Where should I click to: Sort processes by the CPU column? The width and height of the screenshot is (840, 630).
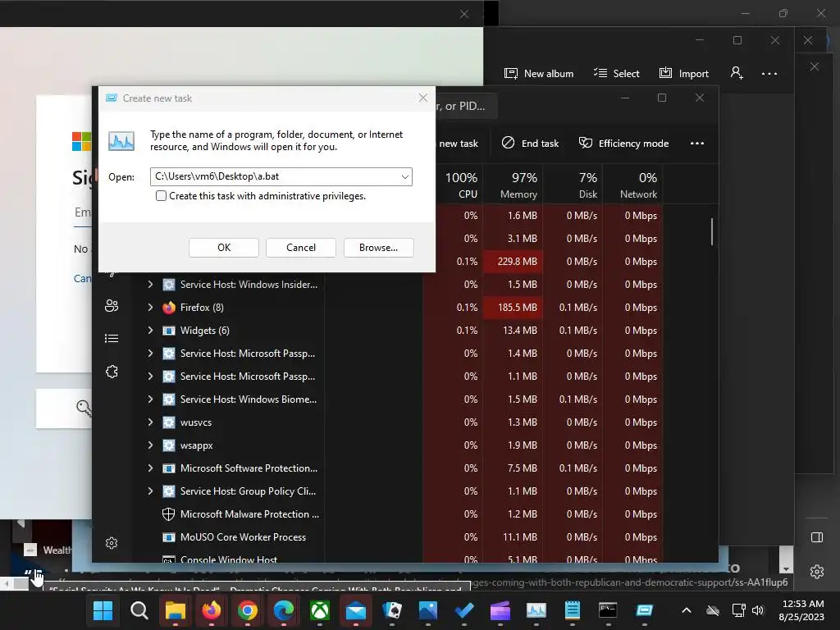[x=461, y=185]
